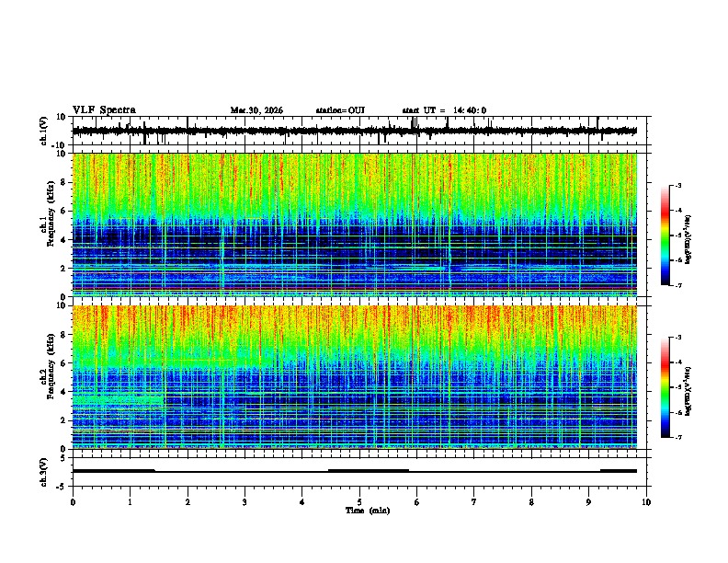
Task: Click the "10" tick on the Time axis
Action: point(646,502)
